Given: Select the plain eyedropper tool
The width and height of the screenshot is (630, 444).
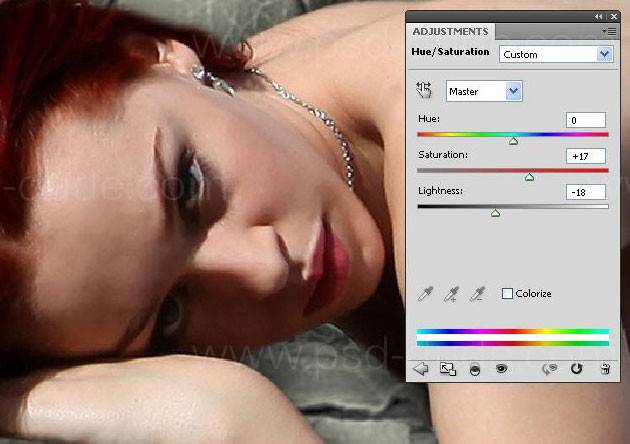Looking at the screenshot, I should (x=425, y=294).
